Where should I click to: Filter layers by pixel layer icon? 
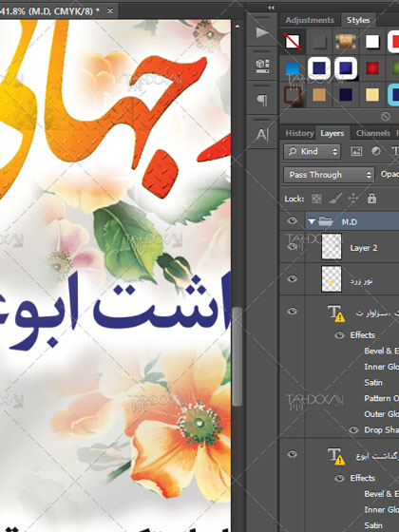tap(356, 151)
